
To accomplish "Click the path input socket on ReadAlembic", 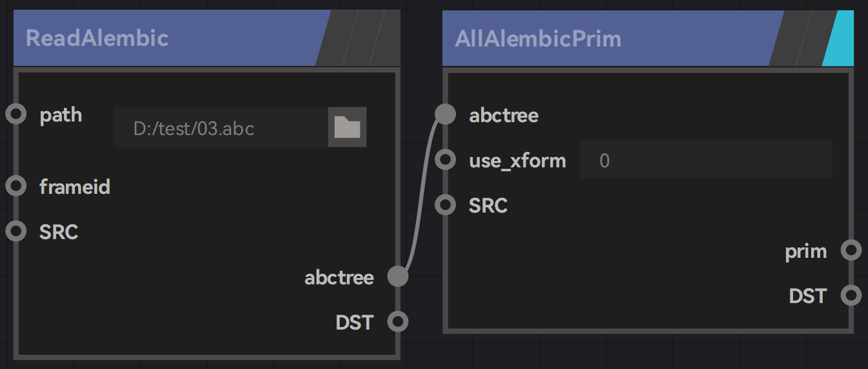I will tap(15, 115).
